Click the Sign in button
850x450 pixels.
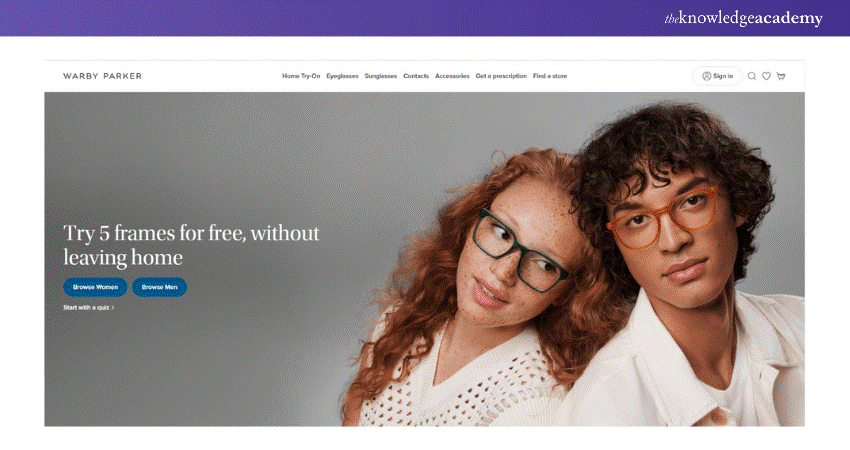pyautogui.click(x=717, y=76)
